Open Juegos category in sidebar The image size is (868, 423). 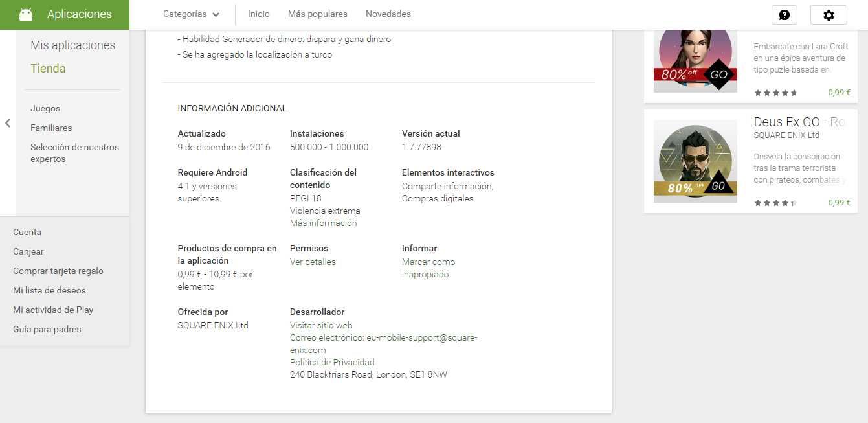point(45,109)
